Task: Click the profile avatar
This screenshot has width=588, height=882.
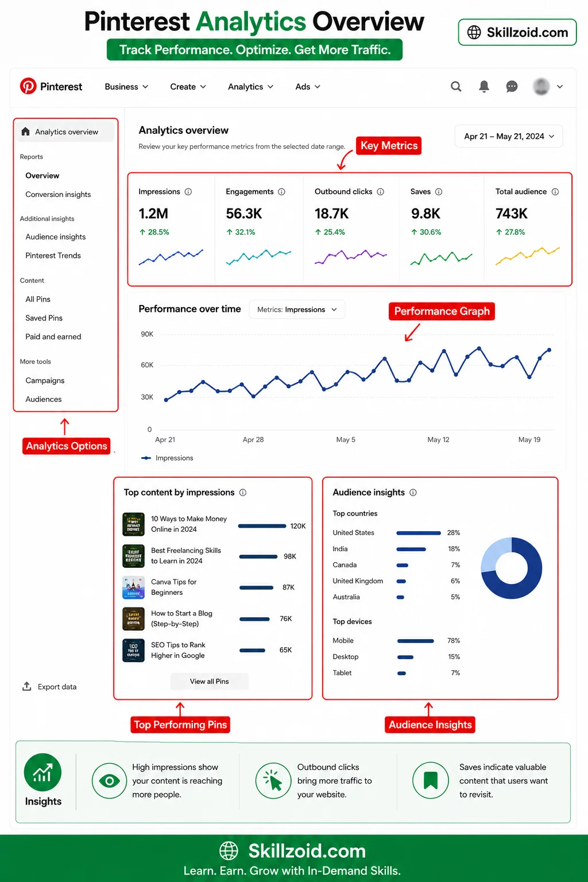Action: tap(541, 87)
